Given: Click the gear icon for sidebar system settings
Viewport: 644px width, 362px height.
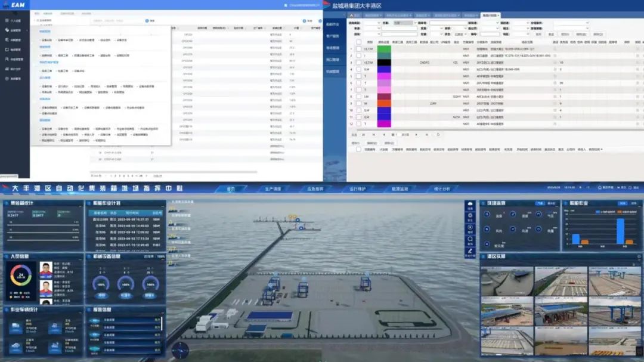Looking at the screenshot, I should coord(5,78).
